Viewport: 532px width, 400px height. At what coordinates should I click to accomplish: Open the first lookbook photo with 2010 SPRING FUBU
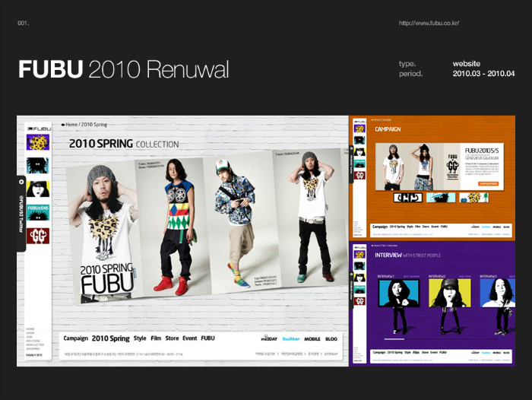[103, 231]
